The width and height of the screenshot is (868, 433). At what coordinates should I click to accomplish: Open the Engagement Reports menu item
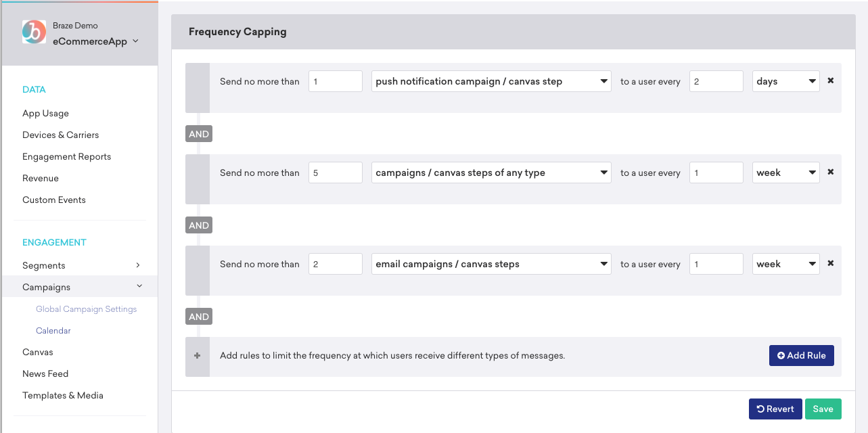[66, 156]
